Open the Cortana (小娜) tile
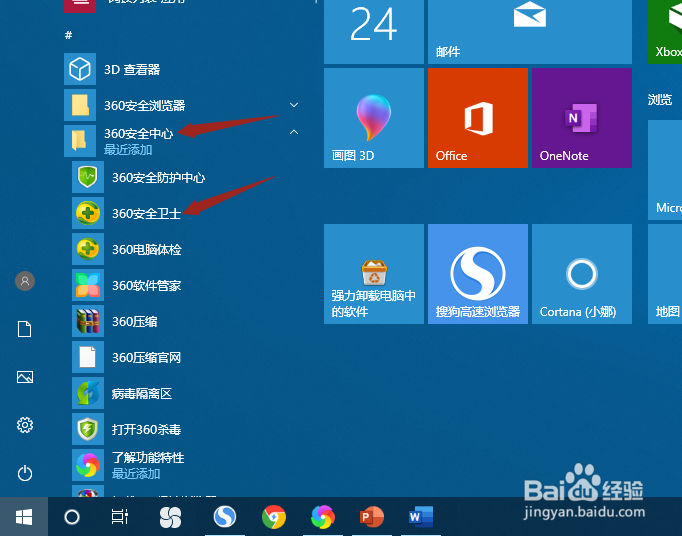This screenshot has height=536, width=682. [582, 274]
